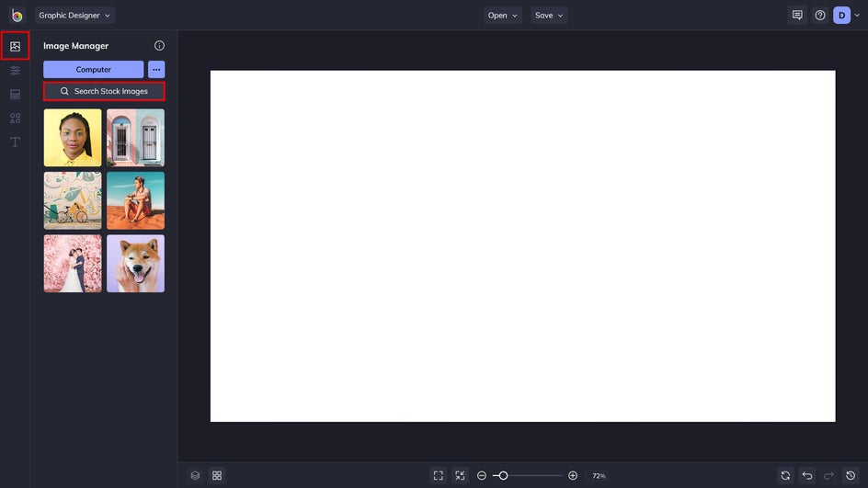Click the Computer upload button
This screenshot has height=488, width=868.
pyautogui.click(x=94, y=69)
